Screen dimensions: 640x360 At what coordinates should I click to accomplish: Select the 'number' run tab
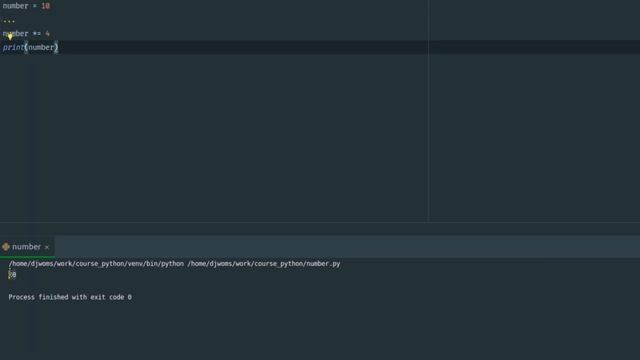point(27,247)
